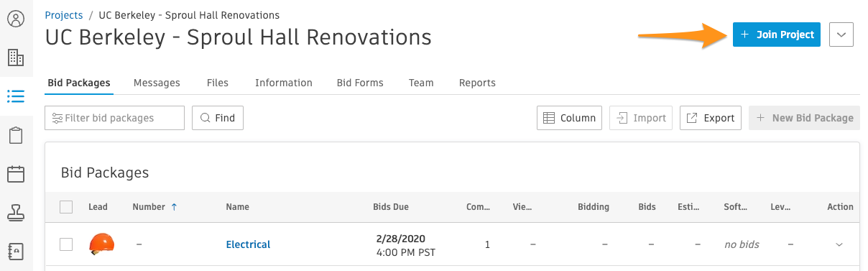
Task: Switch to the Messages tab
Action: point(157,83)
